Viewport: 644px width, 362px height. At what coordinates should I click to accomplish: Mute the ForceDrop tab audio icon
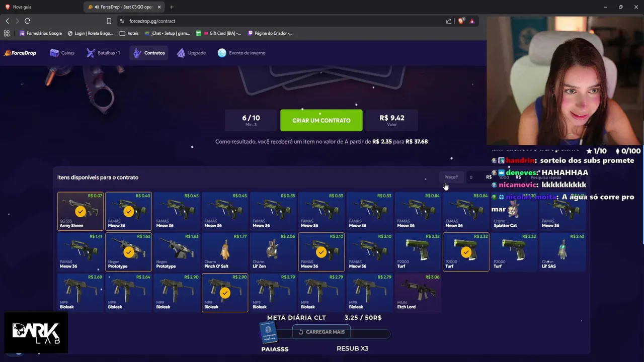97,7
